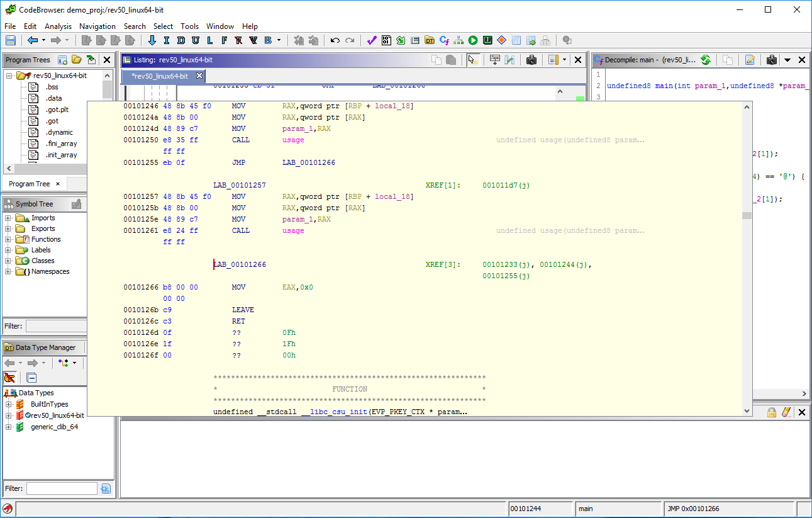Go to next function using the F icon
The height and width of the screenshot is (518, 812).
pyautogui.click(x=225, y=40)
